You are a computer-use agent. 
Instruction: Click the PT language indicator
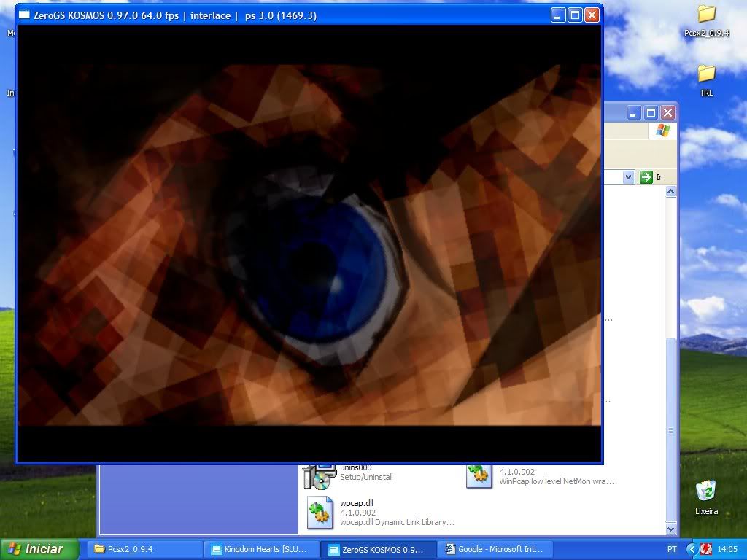click(x=672, y=549)
